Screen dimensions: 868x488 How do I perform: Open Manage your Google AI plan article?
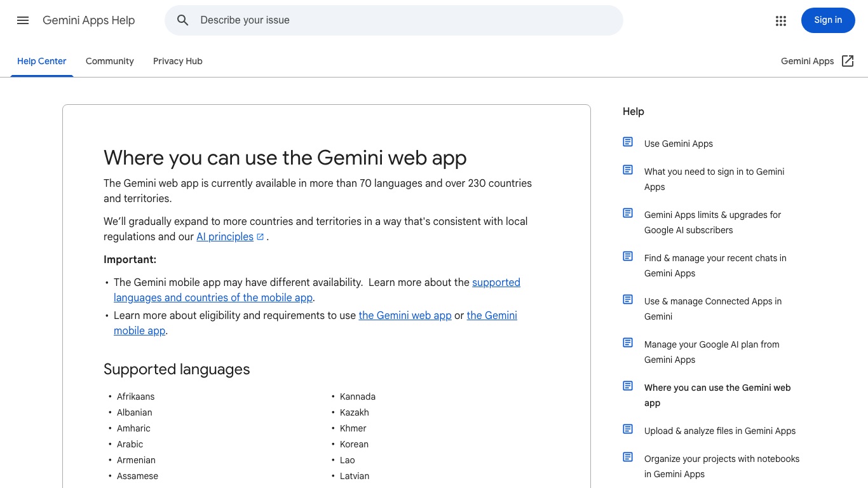(712, 352)
